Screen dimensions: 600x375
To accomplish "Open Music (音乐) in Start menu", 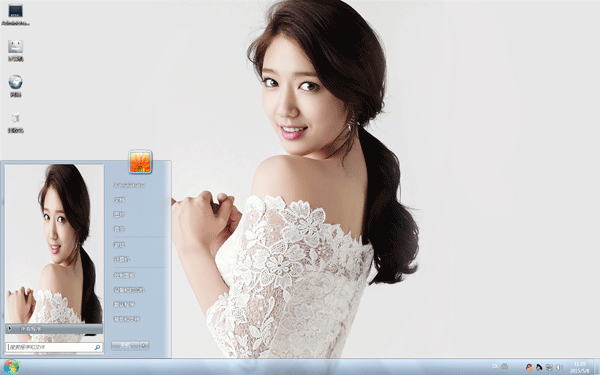I will [119, 229].
